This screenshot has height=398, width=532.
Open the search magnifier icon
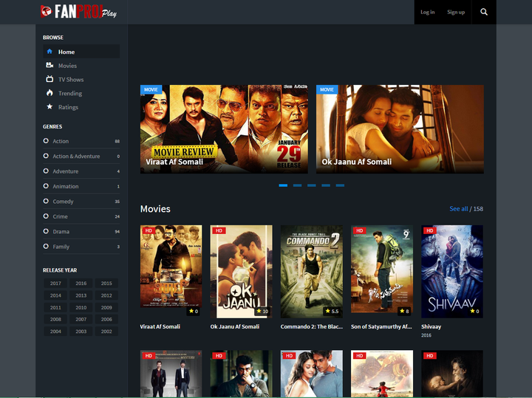[x=484, y=13]
